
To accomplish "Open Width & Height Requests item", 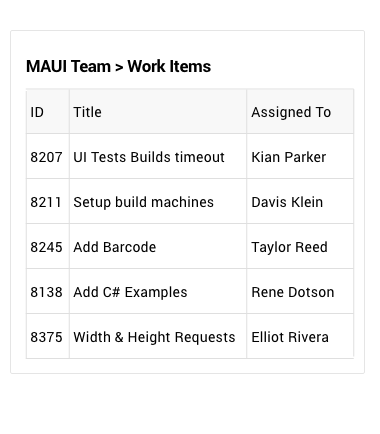I will (154, 337).
